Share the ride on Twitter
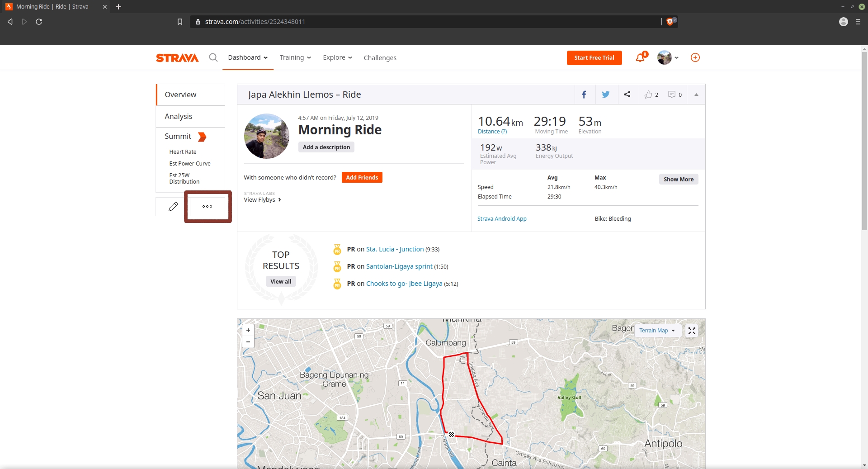Viewport: 868px width, 469px height. coord(606,95)
